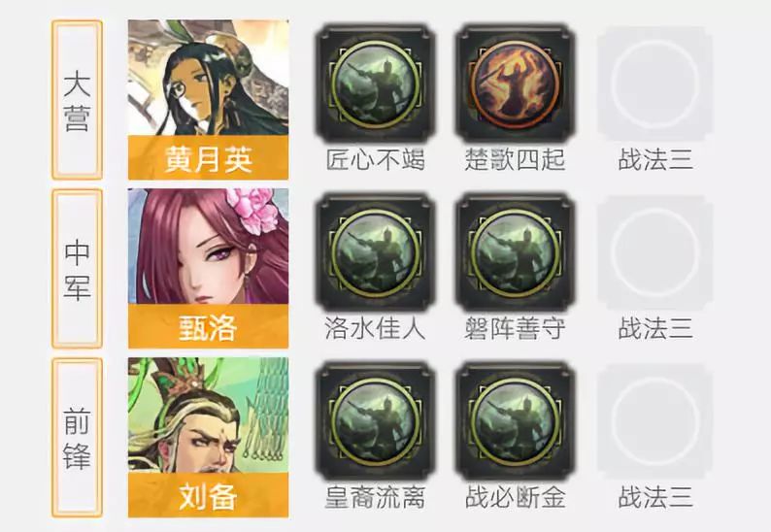
Task: Switch to the 中军 position tab
Action: pyautogui.click(x=77, y=269)
